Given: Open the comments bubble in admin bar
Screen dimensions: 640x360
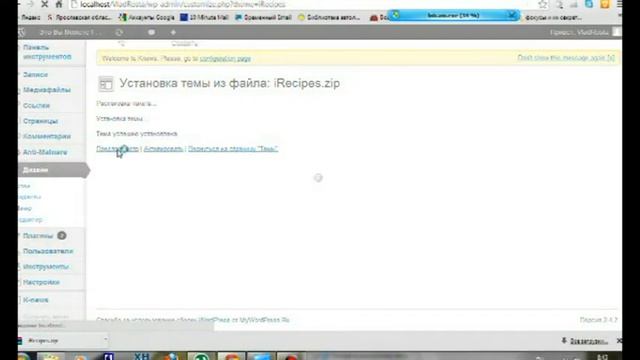Looking at the screenshot, I should click(151, 32).
